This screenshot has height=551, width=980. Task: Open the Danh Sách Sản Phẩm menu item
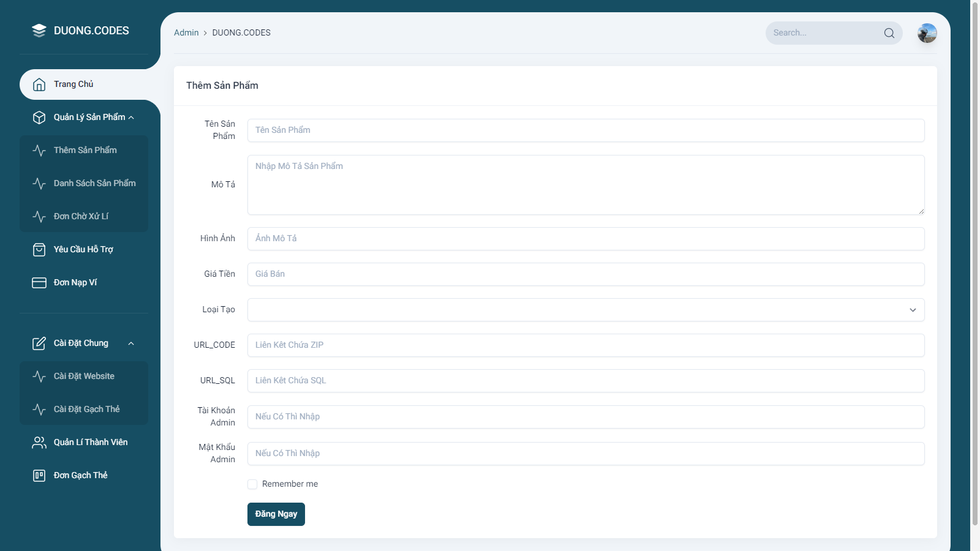(x=94, y=184)
